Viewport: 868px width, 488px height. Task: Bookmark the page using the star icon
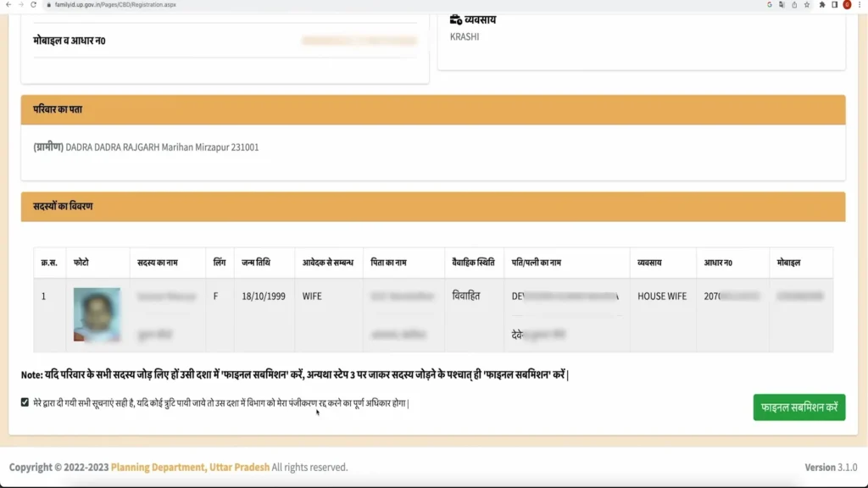point(805,4)
